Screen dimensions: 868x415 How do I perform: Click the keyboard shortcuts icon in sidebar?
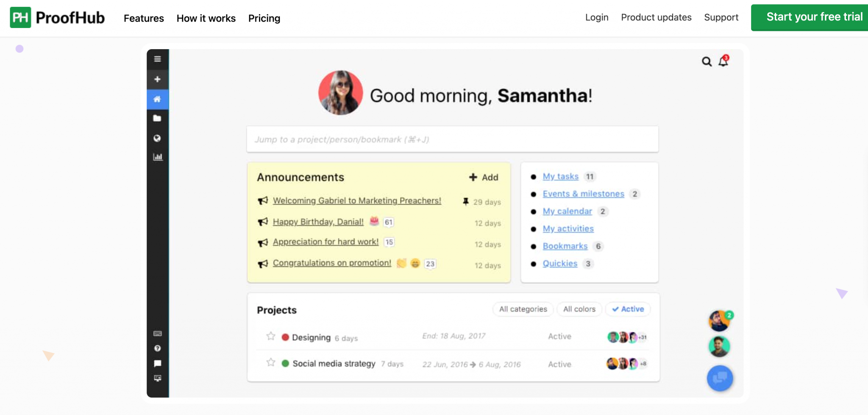(158, 334)
